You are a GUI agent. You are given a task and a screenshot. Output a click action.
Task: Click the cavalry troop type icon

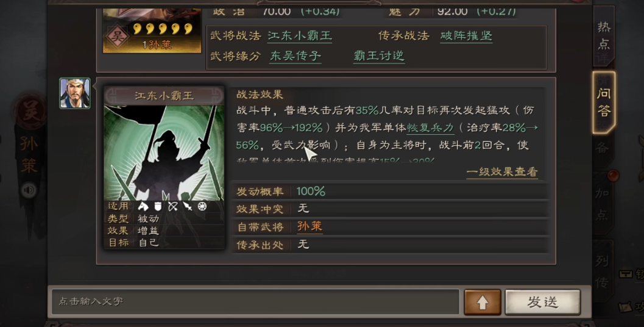[143, 206]
